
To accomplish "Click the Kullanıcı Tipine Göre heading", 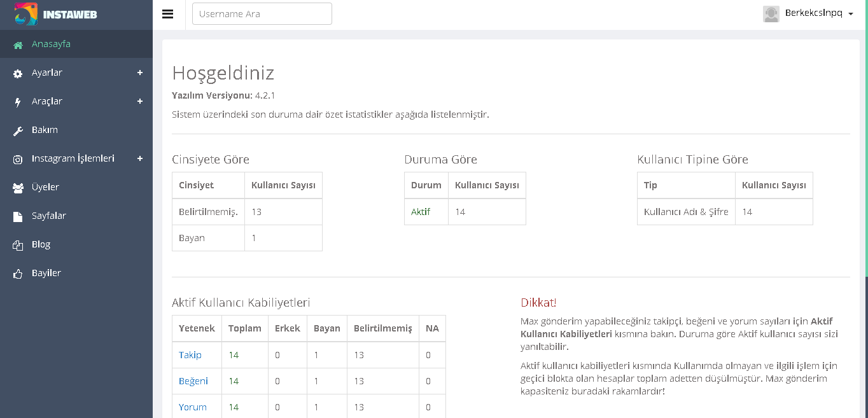I will point(692,160).
